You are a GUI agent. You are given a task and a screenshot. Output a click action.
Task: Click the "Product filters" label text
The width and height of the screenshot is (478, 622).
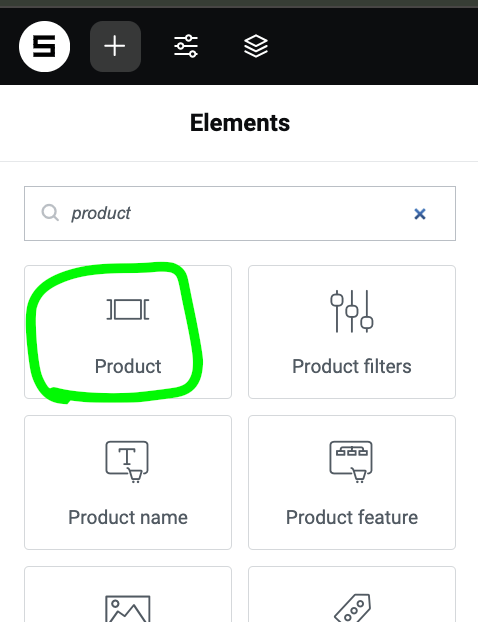(x=352, y=366)
